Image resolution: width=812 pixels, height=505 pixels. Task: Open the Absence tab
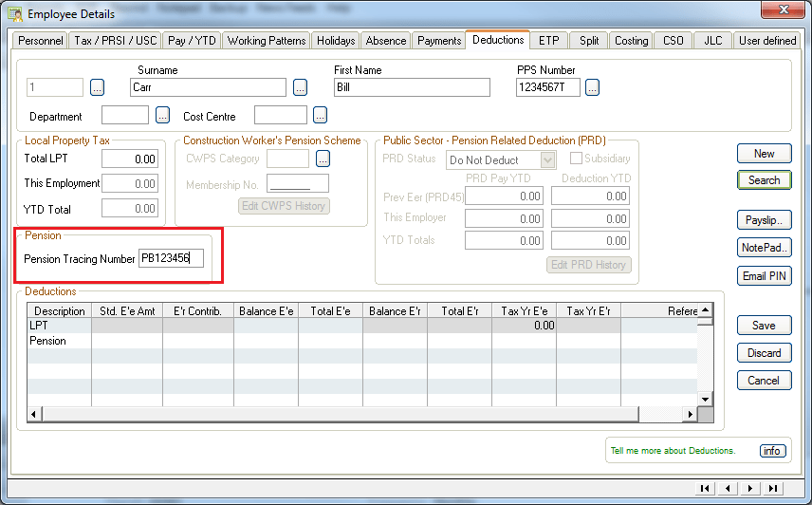386,41
